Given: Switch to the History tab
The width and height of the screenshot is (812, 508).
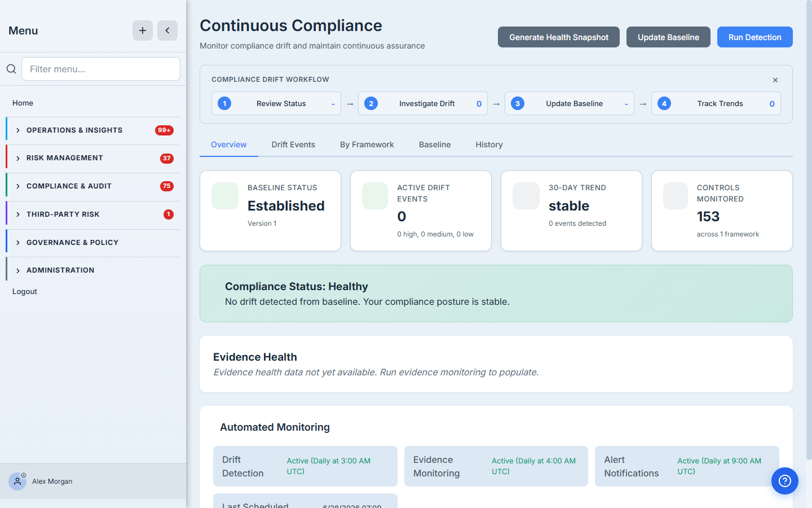Looking at the screenshot, I should coord(489,144).
